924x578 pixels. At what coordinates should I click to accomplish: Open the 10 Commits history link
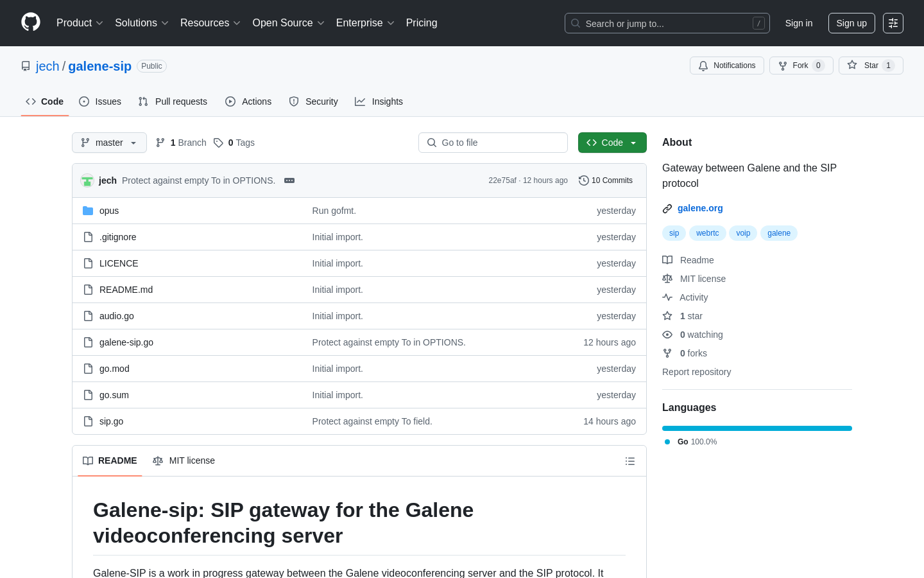[606, 180]
